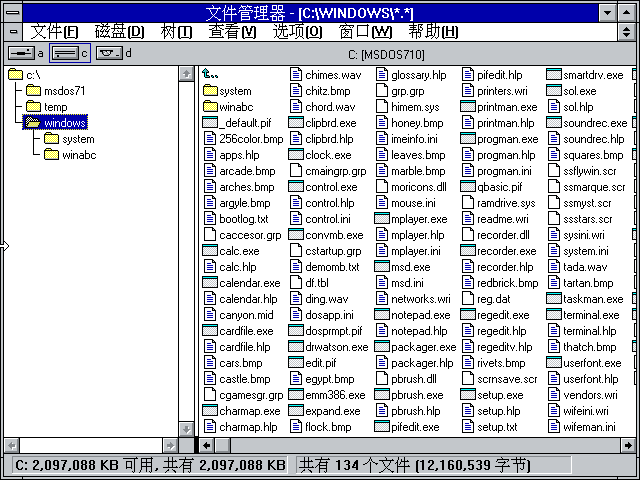The height and width of the screenshot is (480, 640).
Task: Click the taskman.exe program icon
Action: point(554,299)
